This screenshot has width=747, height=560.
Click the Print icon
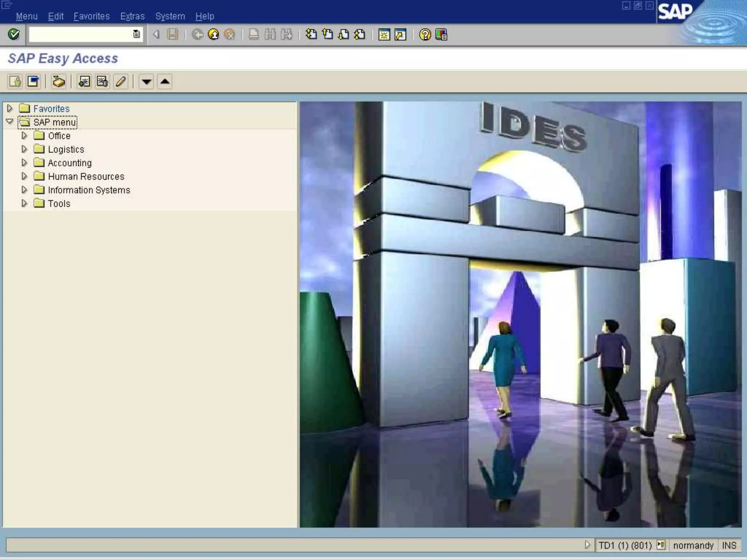[x=254, y=35]
